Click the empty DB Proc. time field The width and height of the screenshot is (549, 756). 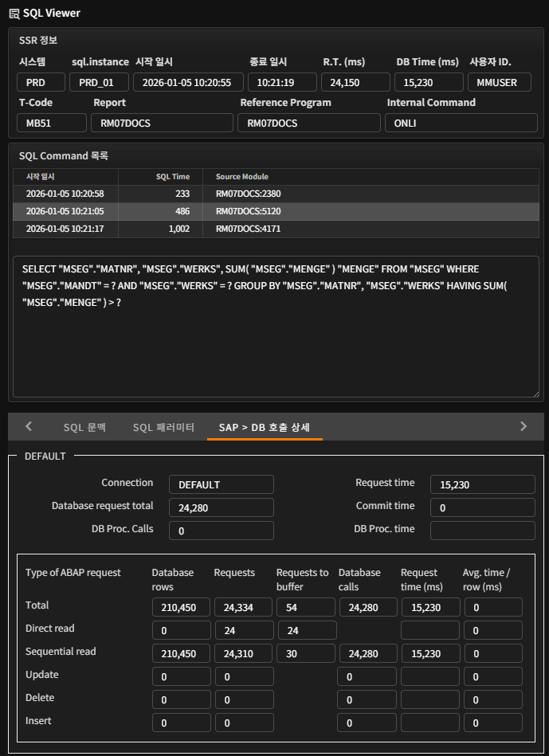point(483,531)
